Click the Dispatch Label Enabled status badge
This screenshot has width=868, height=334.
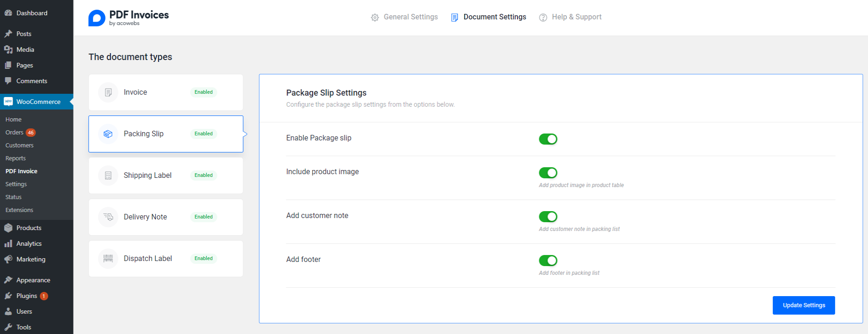[x=203, y=259]
